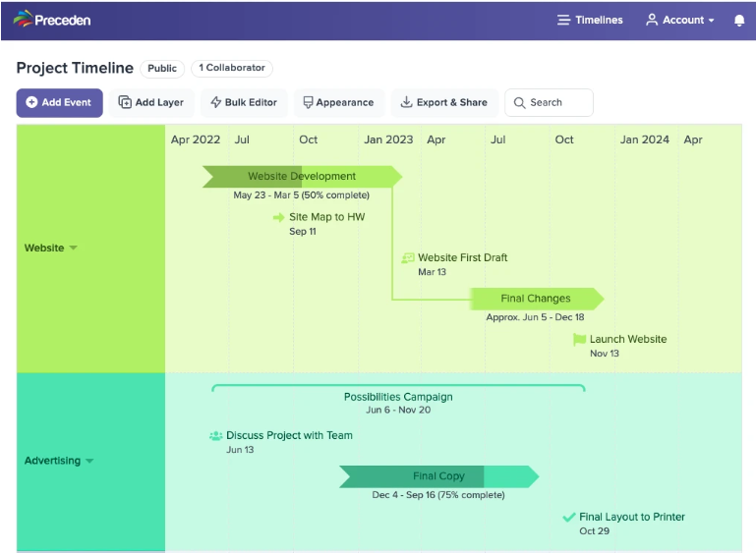Click the Discuss Project with Team label
Viewport: 756px width, 553px height.
point(289,435)
